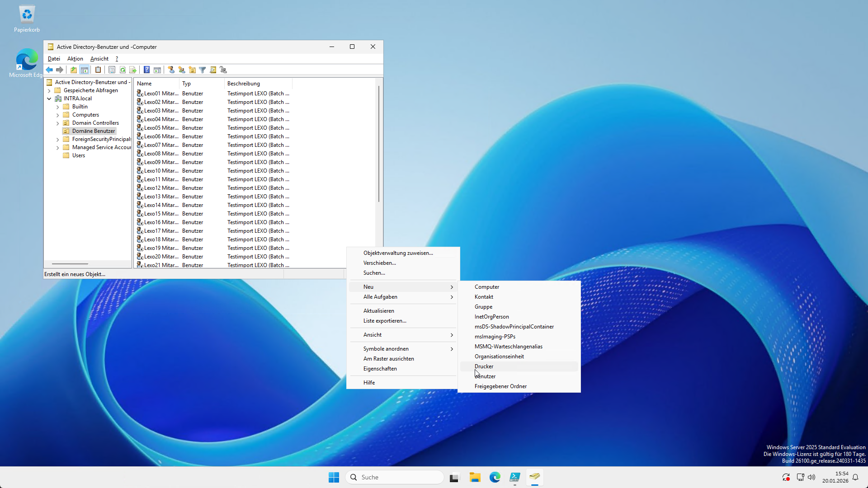Screen dimensions: 868x488
Task: Click the blue help question mark icon
Action: point(146,70)
